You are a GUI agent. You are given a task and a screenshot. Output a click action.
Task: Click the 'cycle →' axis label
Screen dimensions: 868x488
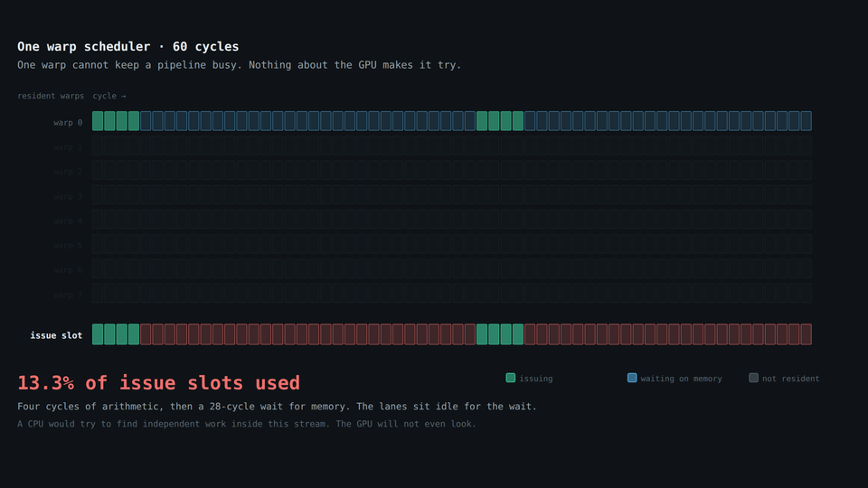(x=109, y=96)
